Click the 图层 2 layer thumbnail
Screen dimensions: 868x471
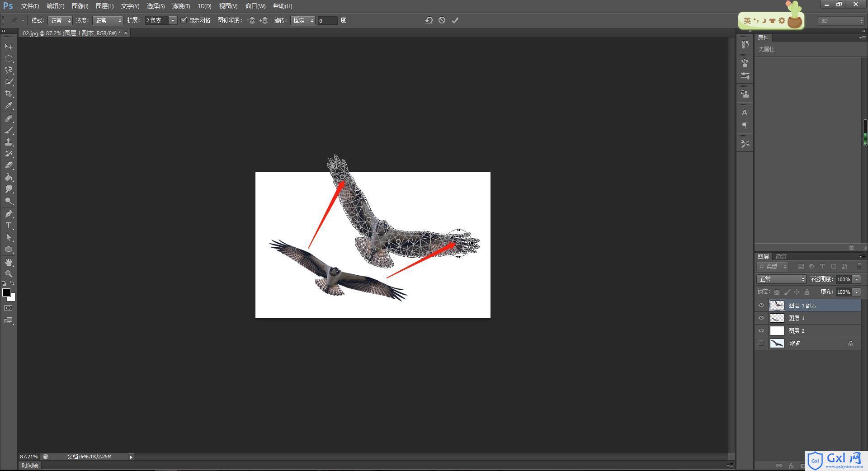(x=777, y=331)
